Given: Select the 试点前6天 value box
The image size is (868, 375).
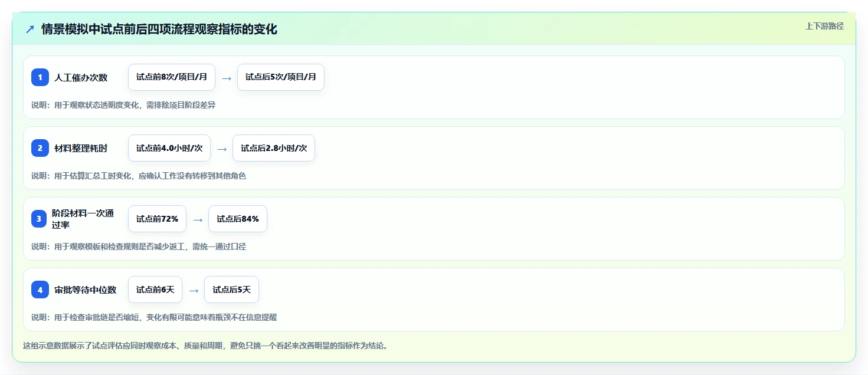Looking at the screenshot, I should [155, 290].
